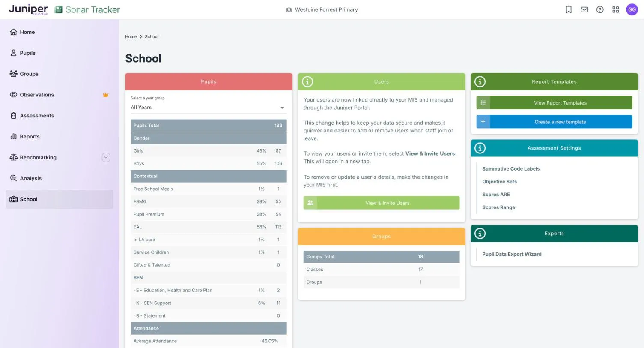Click the help question mark icon

[600, 9]
